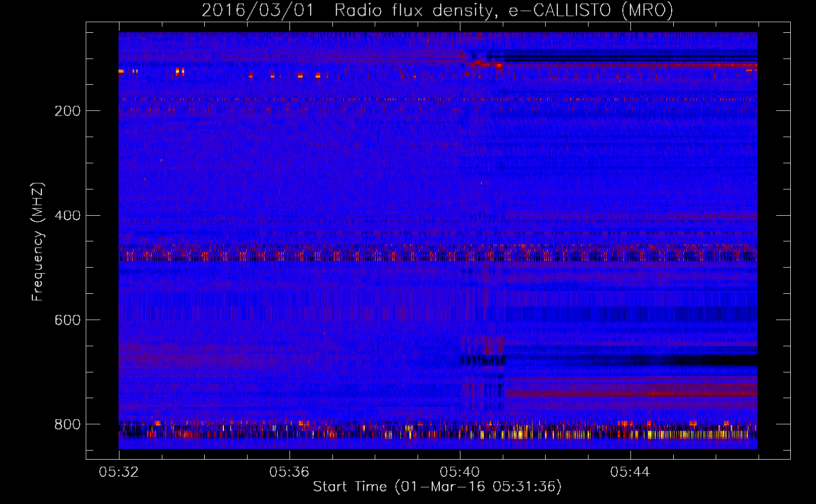Click the 05:32 time tick label

119,472
